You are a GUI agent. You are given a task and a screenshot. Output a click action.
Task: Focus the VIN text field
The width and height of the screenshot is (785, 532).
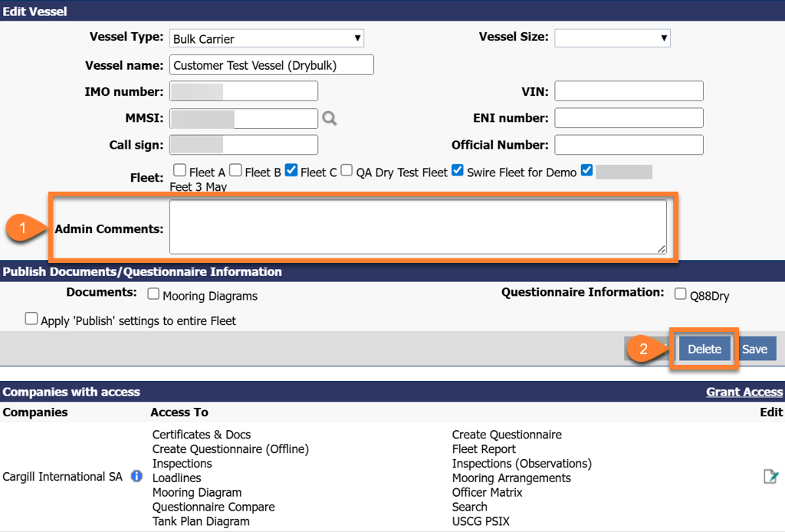coord(629,91)
